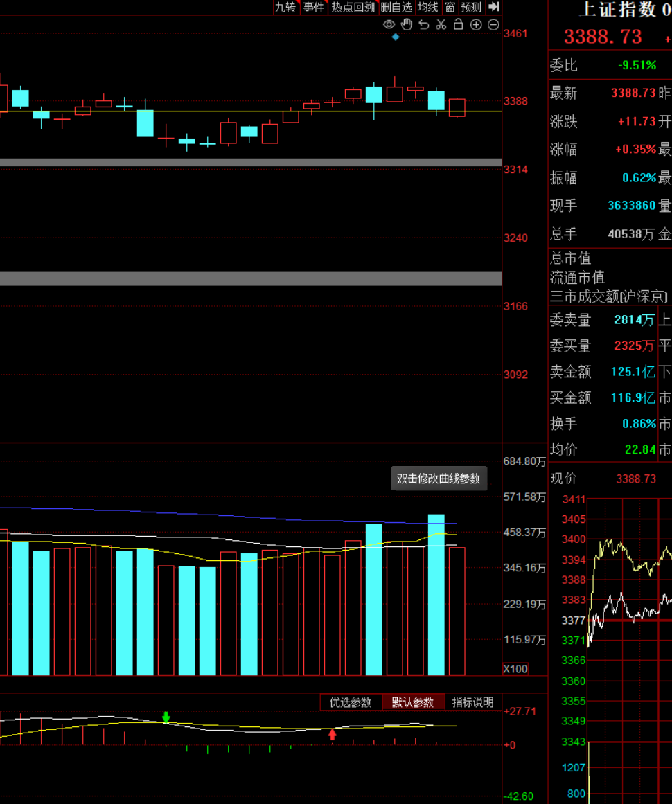672x804 pixels.
Task: Click the 总手 value 40538万
Action: point(631,234)
